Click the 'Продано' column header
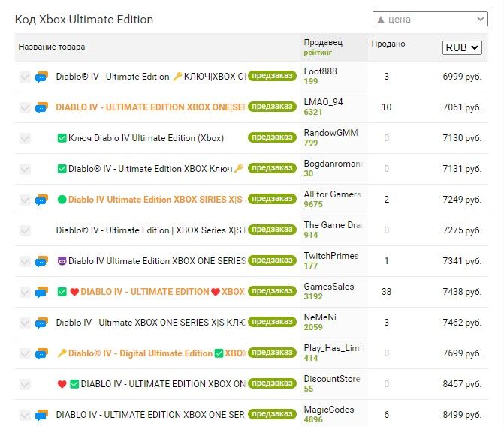 tap(388, 44)
